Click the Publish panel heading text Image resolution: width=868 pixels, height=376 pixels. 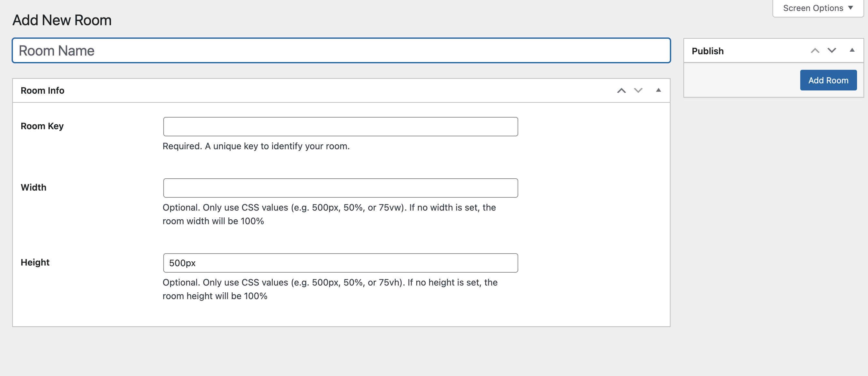tap(707, 51)
